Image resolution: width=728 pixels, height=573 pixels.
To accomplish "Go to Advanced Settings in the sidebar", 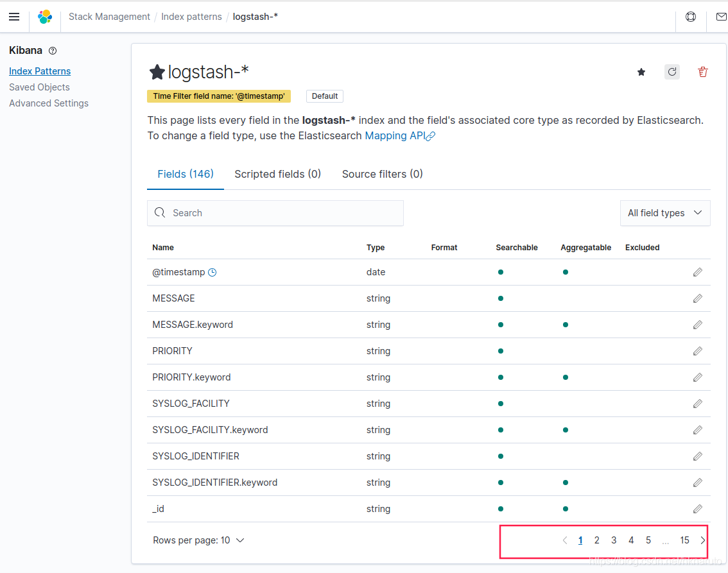I will 49,103.
